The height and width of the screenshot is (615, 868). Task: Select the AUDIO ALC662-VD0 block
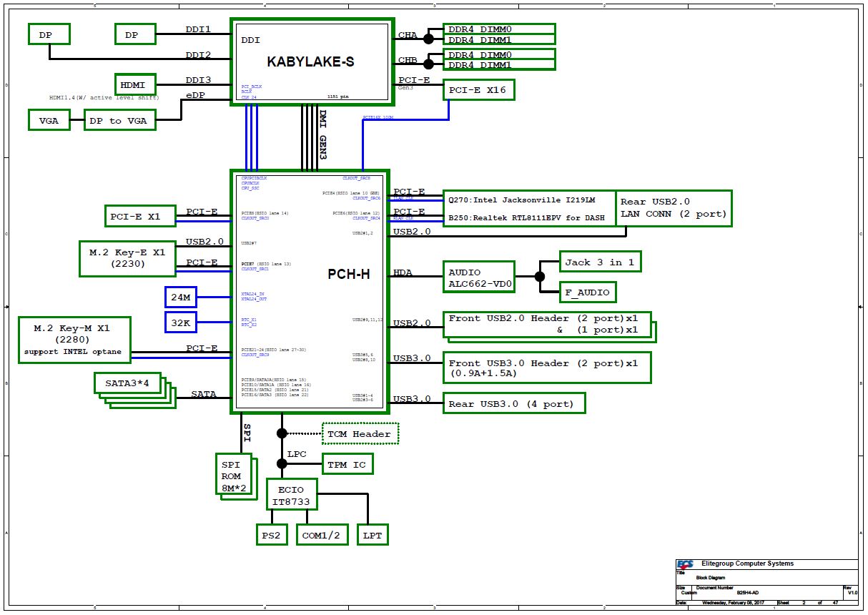[480, 277]
